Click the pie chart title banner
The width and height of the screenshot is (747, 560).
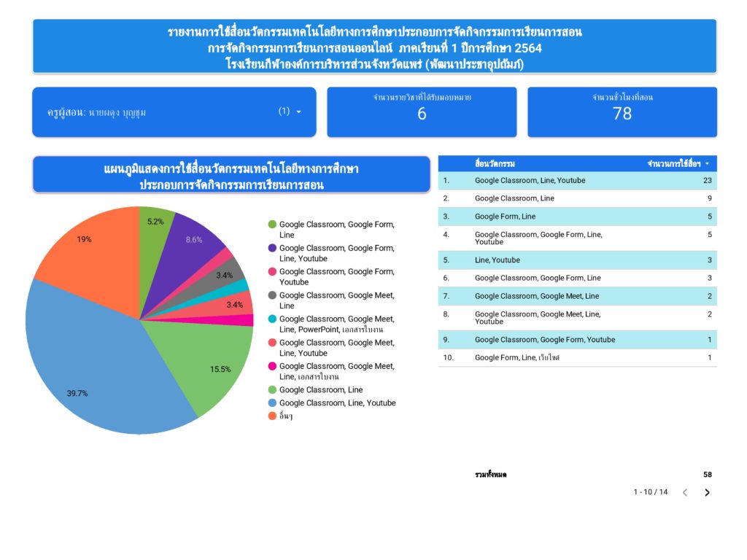231,175
